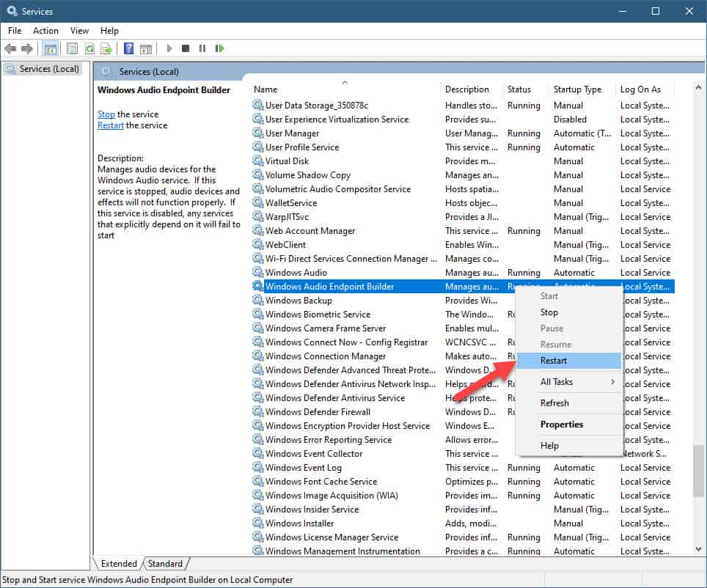Choose Restart in the context menu
This screenshot has width=707, height=588.
click(x=568, y=361)
